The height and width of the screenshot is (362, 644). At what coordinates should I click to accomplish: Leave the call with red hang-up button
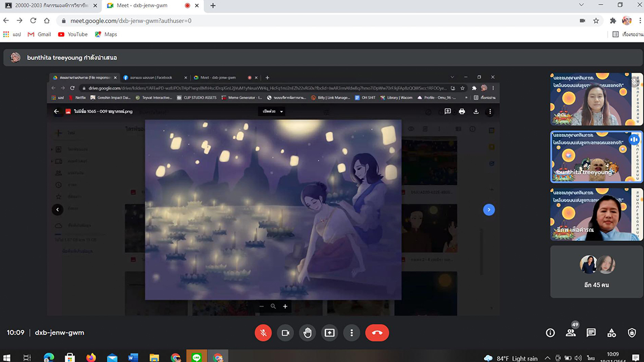point(377,333)
